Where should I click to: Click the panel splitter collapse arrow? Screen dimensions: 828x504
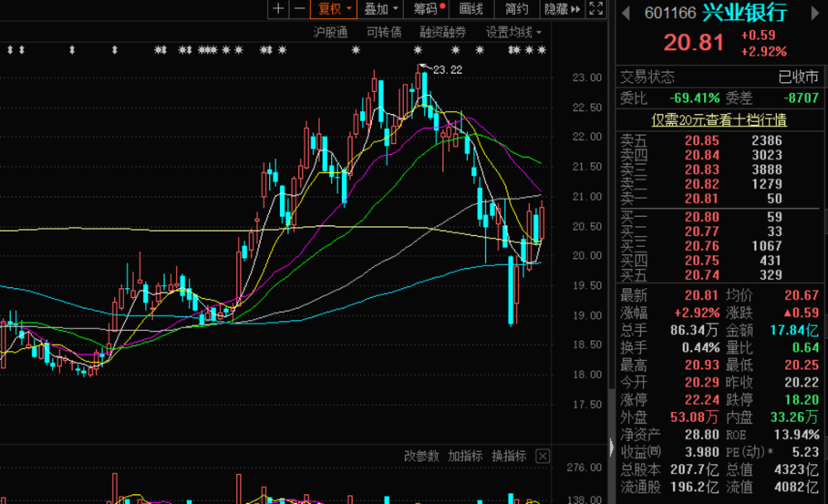click(x=612, y=448)
